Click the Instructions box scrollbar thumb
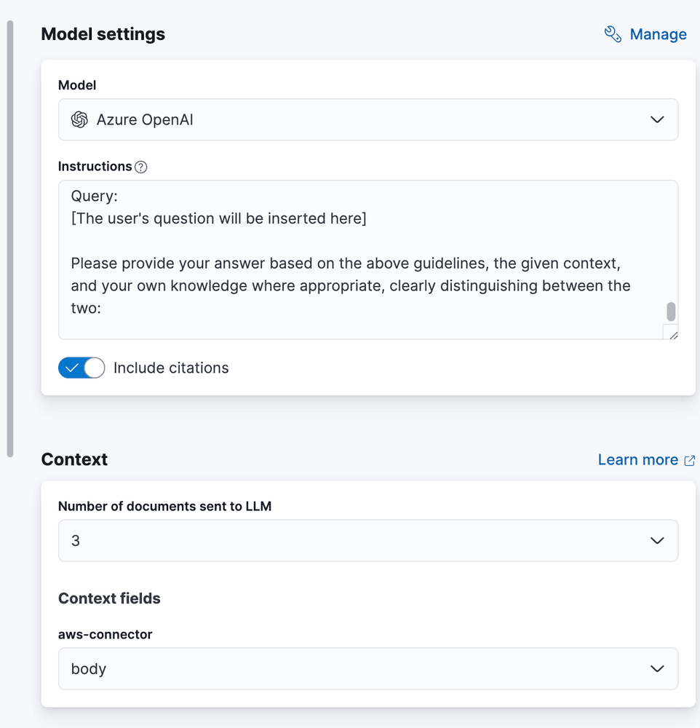The image size is (700, 728). pos(671,312)
